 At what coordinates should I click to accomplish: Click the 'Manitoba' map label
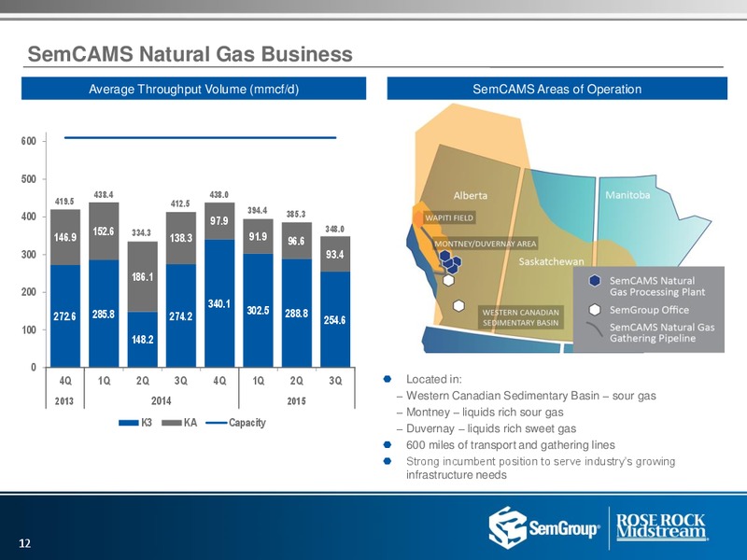pos(627,195)
